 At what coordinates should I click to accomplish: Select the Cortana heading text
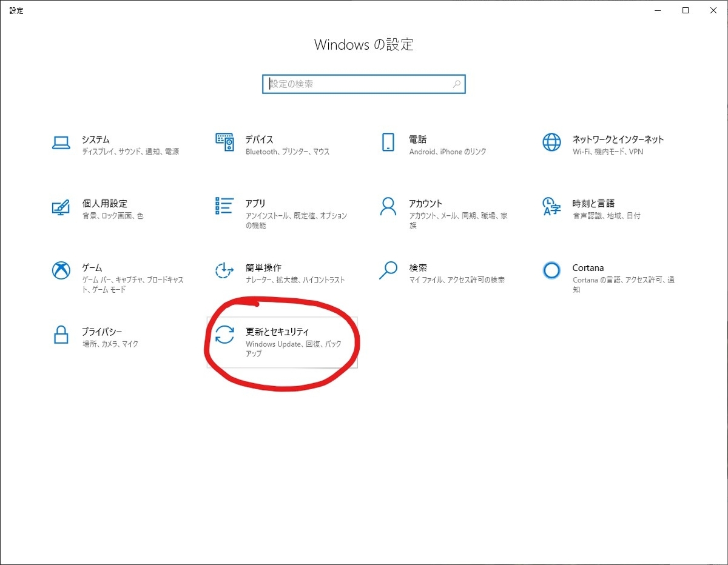point(588,267)
